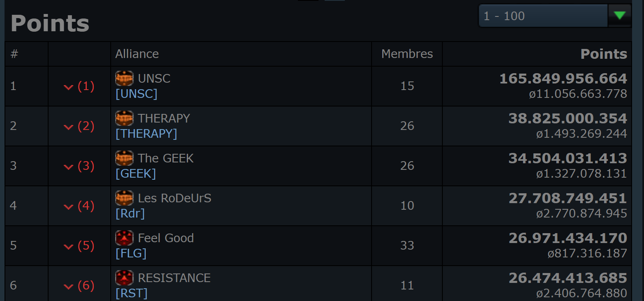Click the green dropdown arrow button
This screenshot has width=644, height=301.
coord(619,16)
